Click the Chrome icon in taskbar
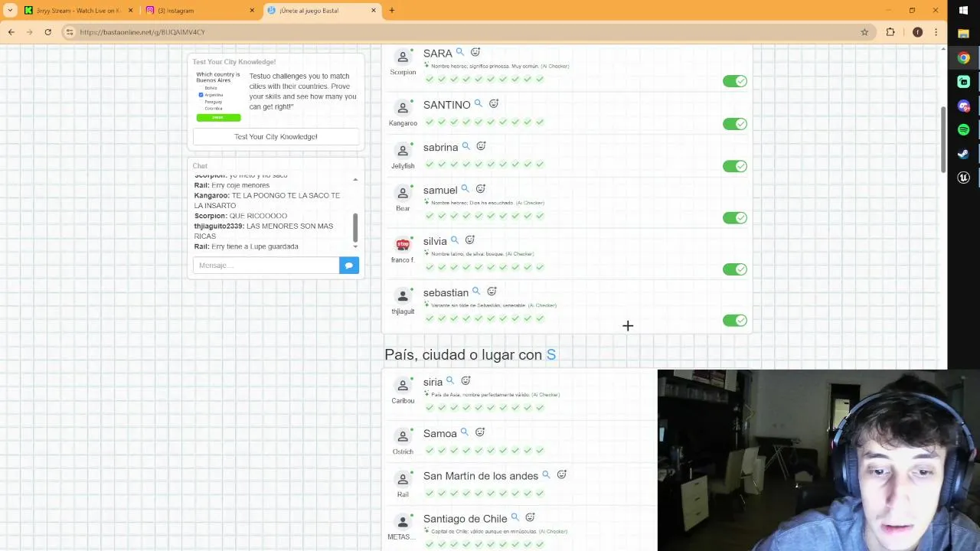The height and width of the screenshot is (551, 980). [x=963, y=57]
